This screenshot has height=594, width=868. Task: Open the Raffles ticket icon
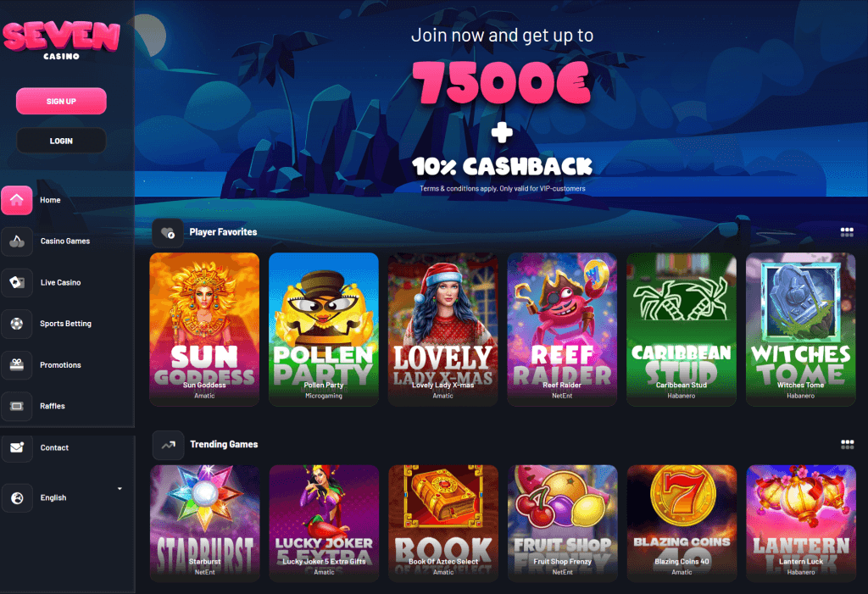(17, 407)
